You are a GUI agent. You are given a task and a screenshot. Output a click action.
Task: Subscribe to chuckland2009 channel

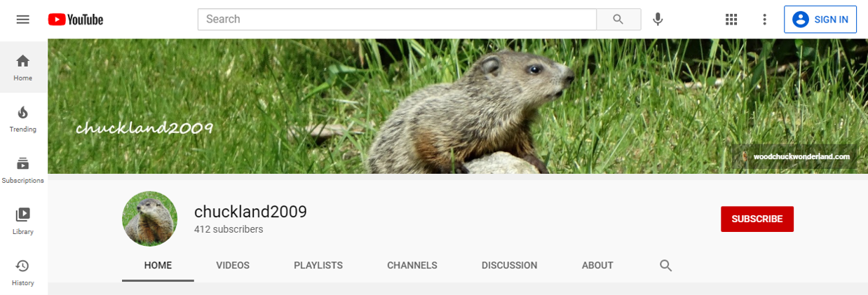[x=757, y=219]
